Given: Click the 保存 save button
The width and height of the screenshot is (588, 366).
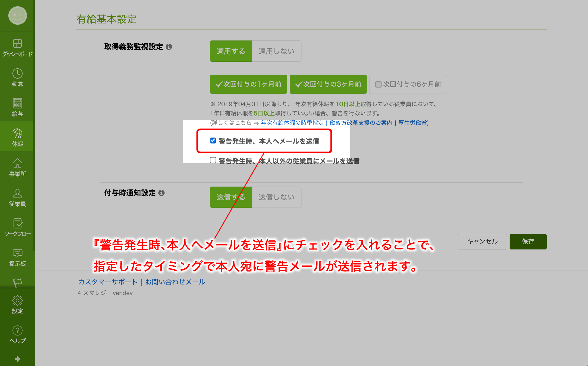Looking at the screenshot, I should [x=528, y=241].
